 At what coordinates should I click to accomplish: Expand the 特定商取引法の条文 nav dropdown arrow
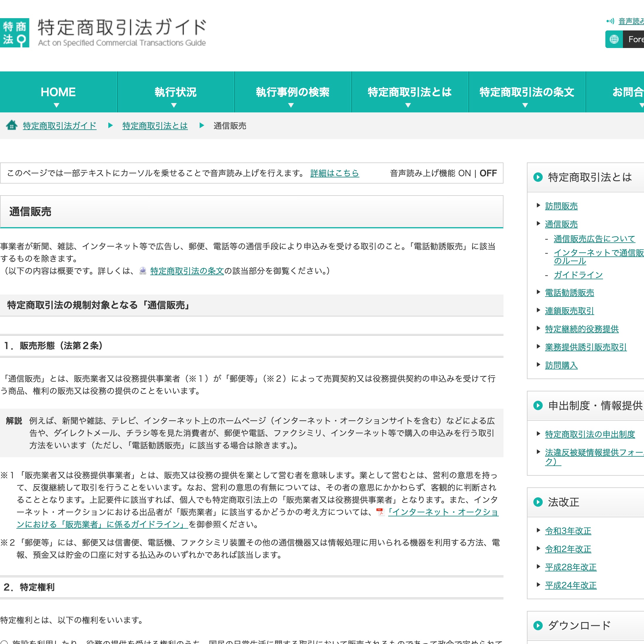click(525, 105)
